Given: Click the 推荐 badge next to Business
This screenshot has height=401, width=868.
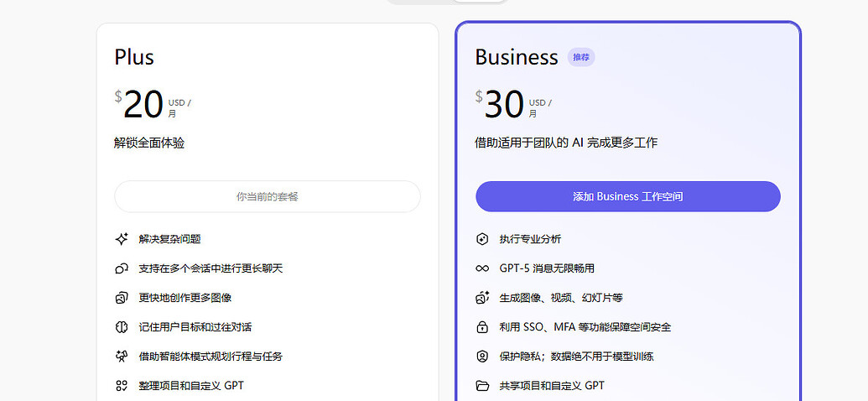Looking at the screenshot, I should (581, 57).
